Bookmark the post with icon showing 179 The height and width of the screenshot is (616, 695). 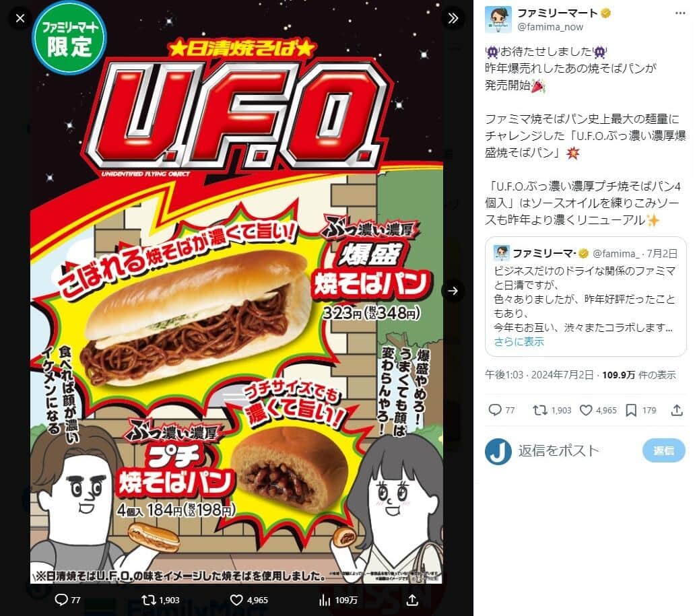click(631, 410)
